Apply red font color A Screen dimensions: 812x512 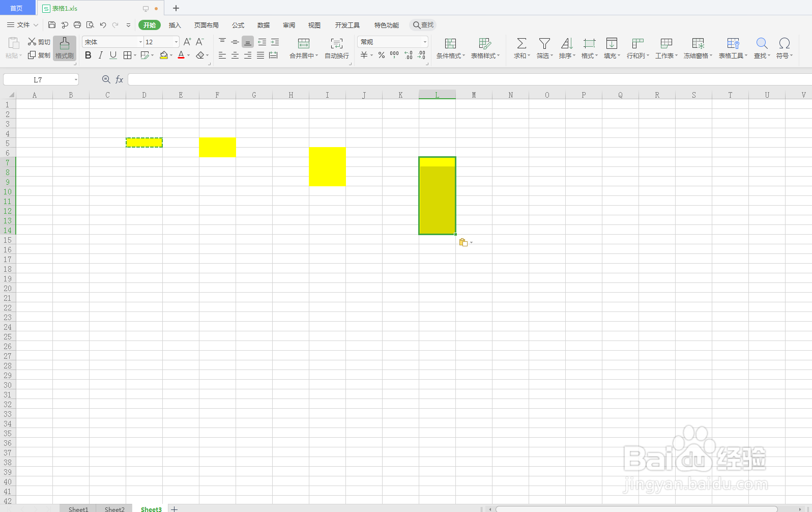181,55
